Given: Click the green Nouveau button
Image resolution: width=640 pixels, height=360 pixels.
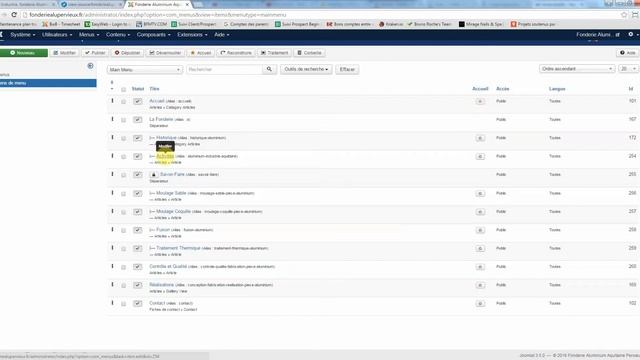Looking at the screenshot, I should click(23, 53).
